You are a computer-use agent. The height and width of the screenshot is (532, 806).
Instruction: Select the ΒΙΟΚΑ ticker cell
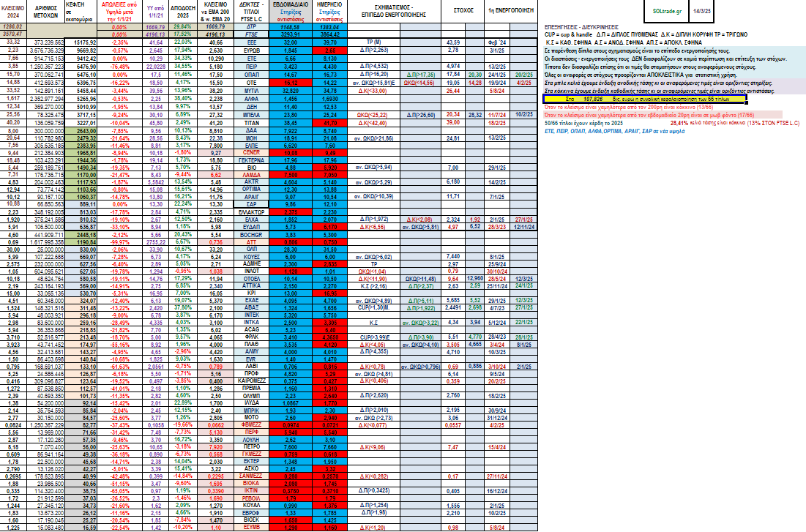click(252, 484)
